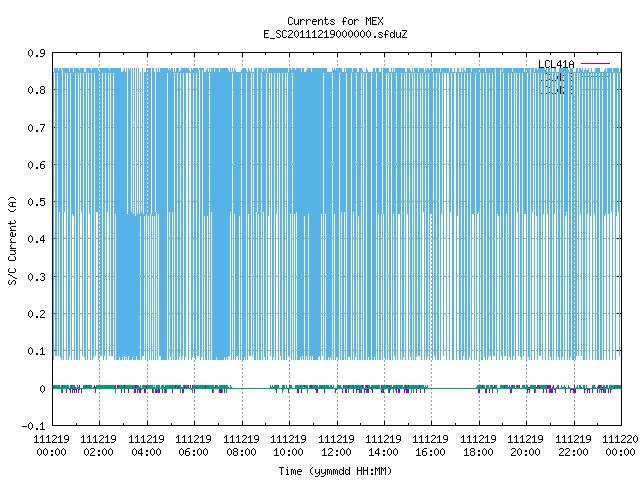Click the x-axis time label '10:00'
Viewport: 640px width, 480px height.
tap(289, 452)
